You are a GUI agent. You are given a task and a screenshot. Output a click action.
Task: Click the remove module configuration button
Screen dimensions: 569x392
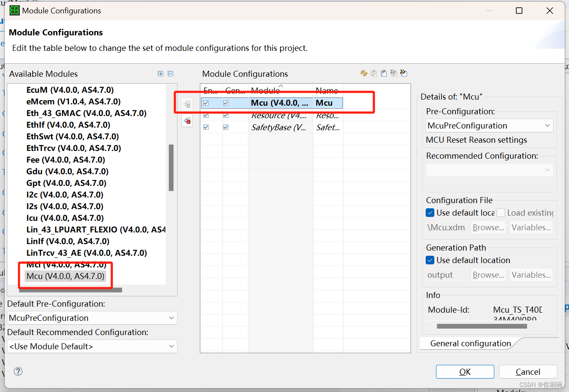[x=187, y=121]
